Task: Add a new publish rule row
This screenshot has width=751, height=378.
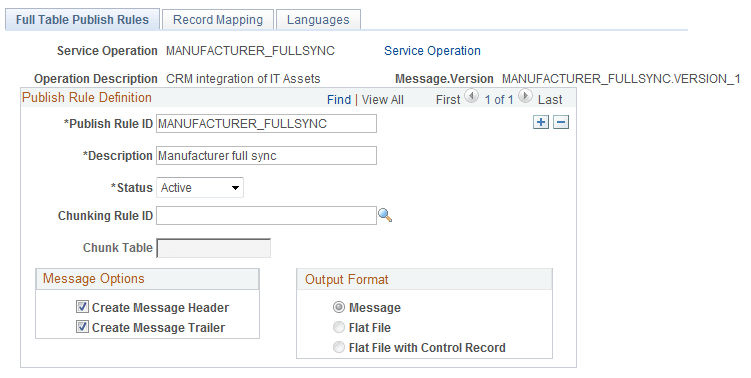Action: click(541, 122)
